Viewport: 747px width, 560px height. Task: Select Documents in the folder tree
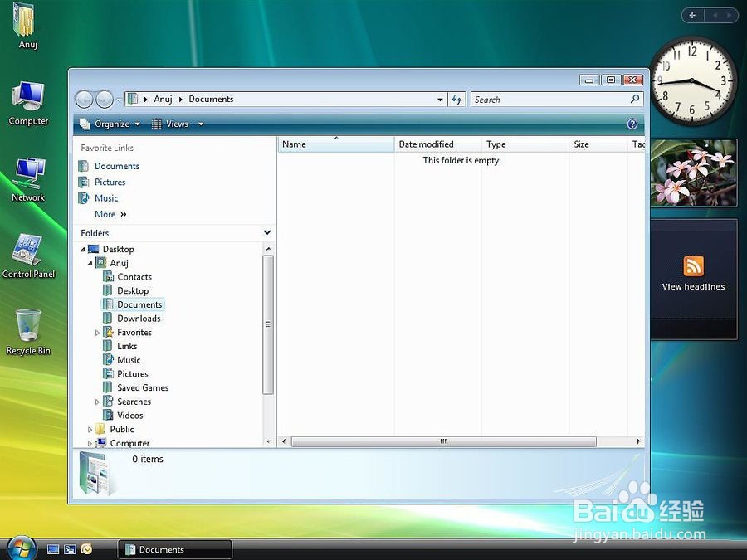139,304
